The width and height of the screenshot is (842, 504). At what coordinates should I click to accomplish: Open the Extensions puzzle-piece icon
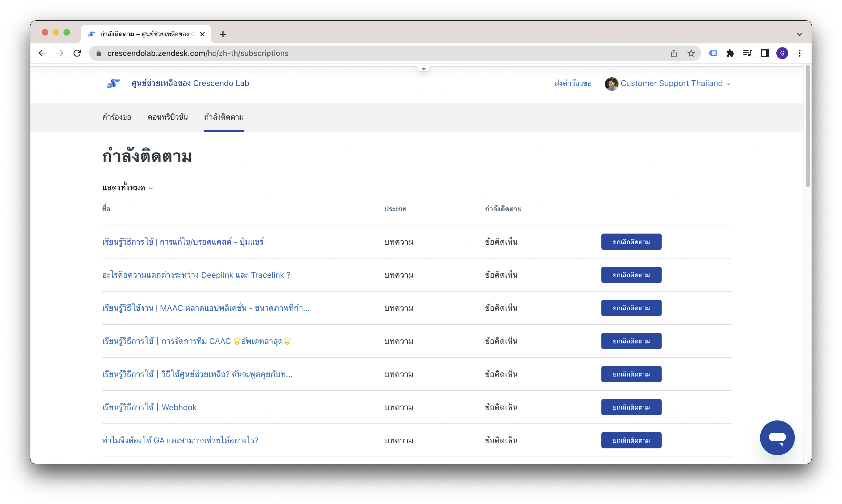[x=730, y=53]
